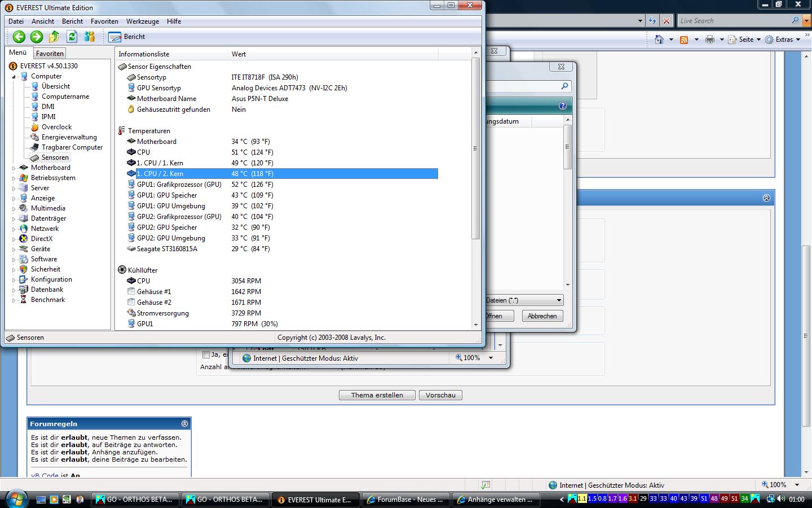The image size is (812, 508).
Task: Expand the Benchmark tree node
Action: tap(14, 300)
